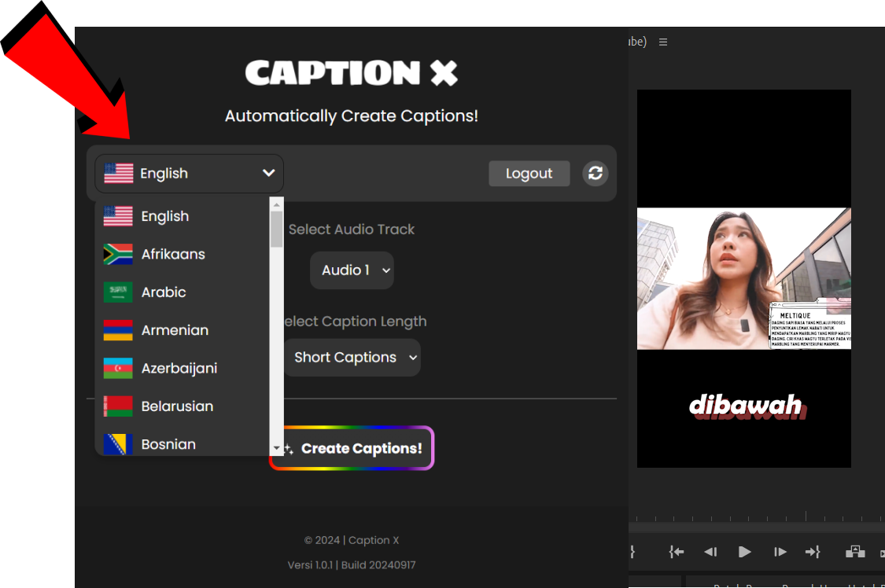Click the Create Captions! button
885x588 pixels.
(352, 448)
